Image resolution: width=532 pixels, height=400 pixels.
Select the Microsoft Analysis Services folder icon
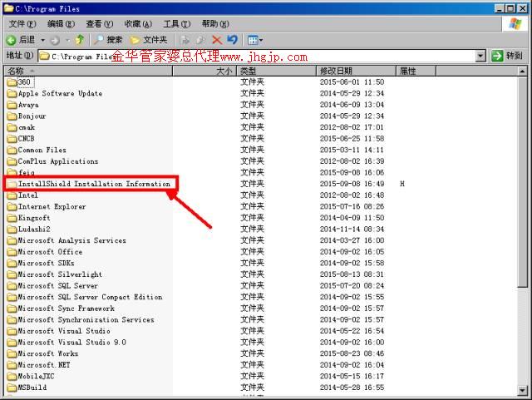[x=12, y=240]
